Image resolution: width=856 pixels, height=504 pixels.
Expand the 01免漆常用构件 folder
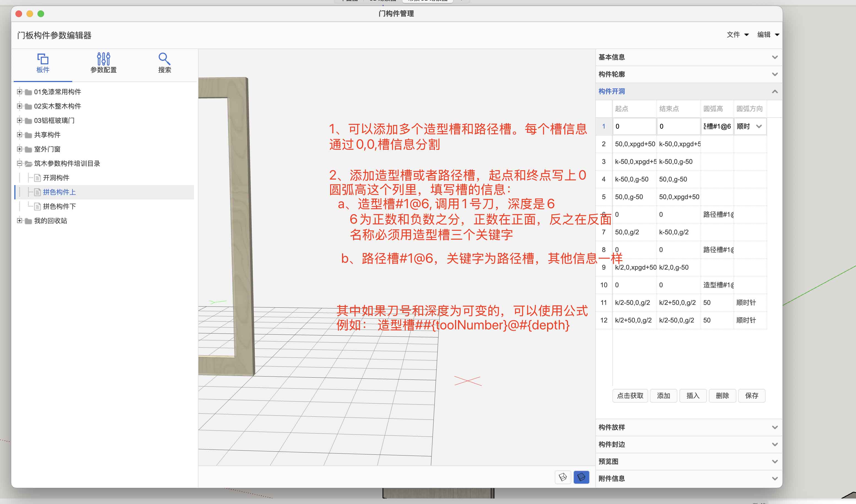[x=19, y=92]
